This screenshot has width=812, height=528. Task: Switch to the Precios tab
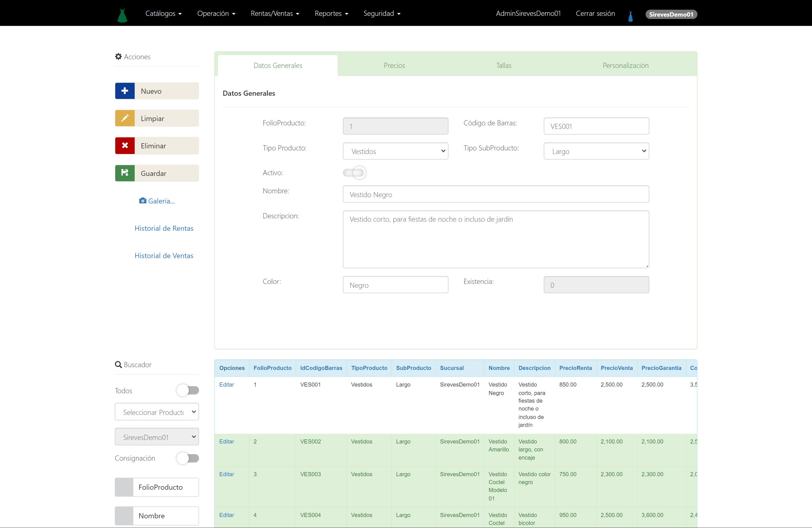point(395,65)
